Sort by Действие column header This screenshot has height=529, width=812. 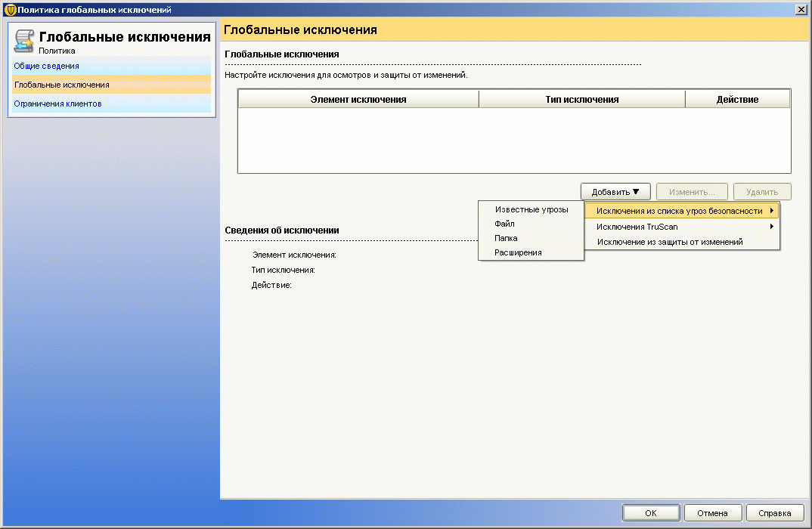tap(737, 100)
